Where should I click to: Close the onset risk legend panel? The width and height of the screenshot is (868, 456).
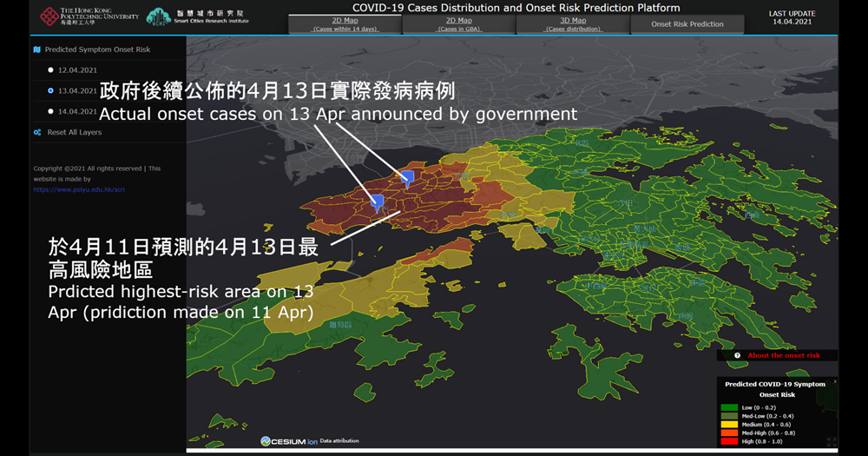point(835,381)
